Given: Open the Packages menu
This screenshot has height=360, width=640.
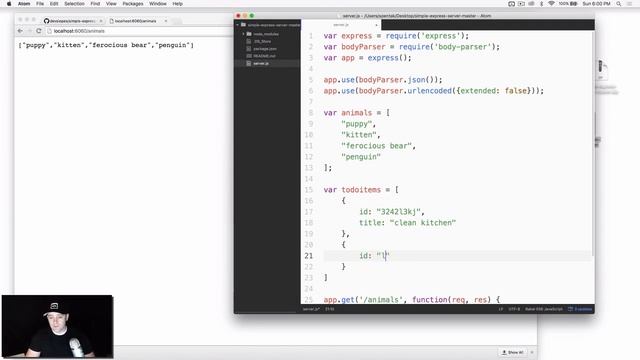Looking at the screenshot, I should pos(133,4).
